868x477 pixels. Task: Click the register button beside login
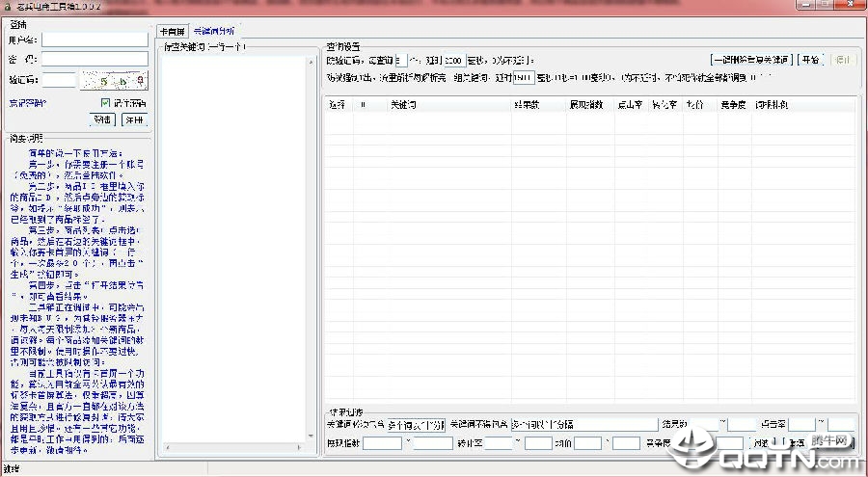134,119
